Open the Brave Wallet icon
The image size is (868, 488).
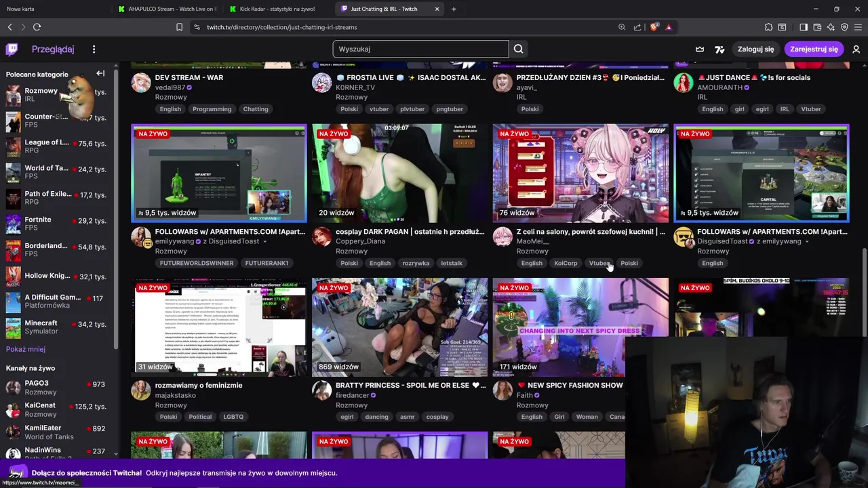[x=817, y=27]
